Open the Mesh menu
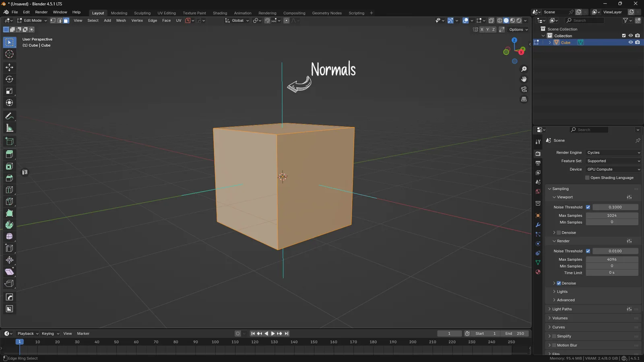The height and width of the screenshot is (362, 644). point(121,21)
